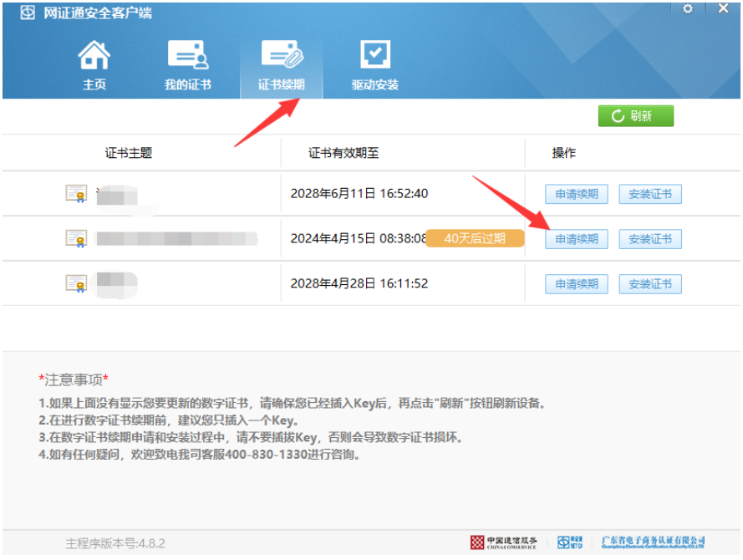The image size is (743, 560).
Task: Click the 证书有效期至 column header
Action: tap(344, 153)
